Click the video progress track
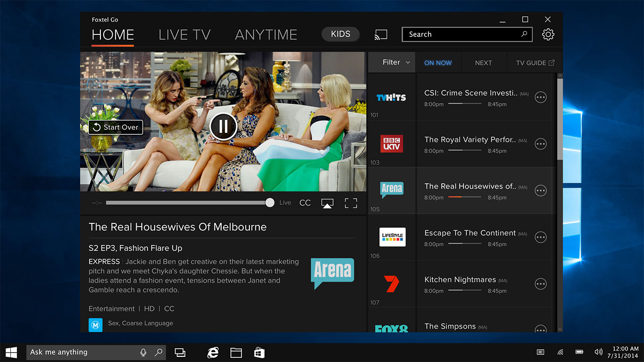The height and width of the screenshot is (362, 644). pyautogui.click(x=188, y=203)
